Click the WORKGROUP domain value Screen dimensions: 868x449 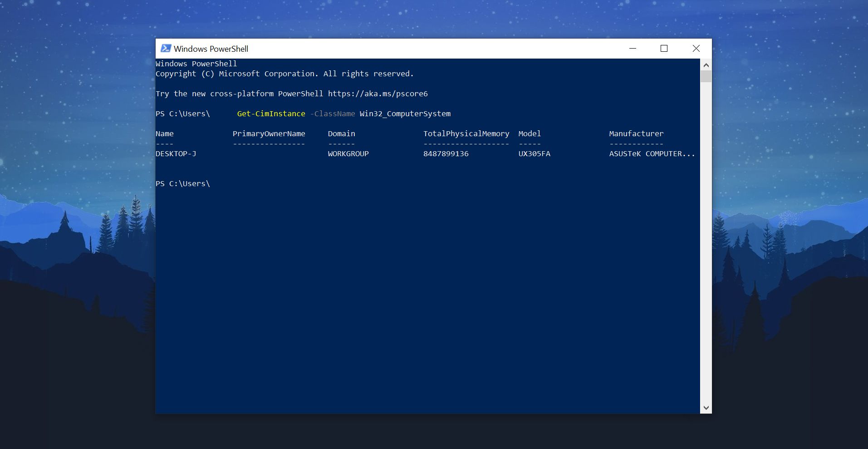coord(348,153)
